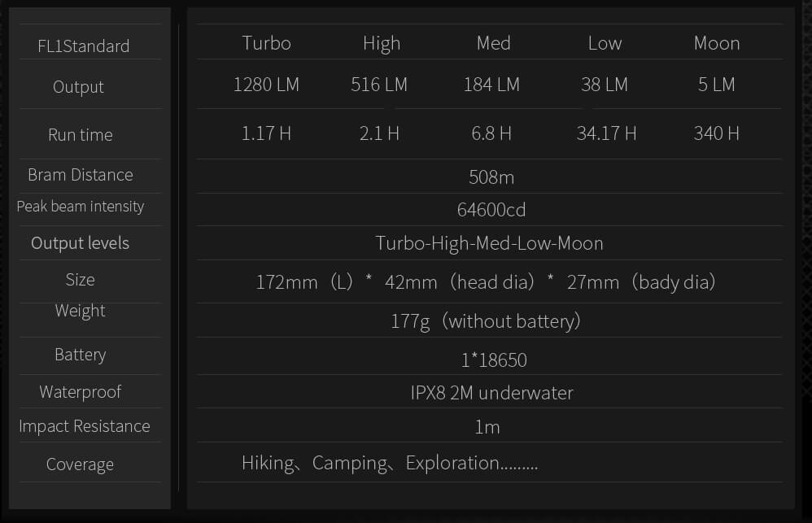Select the Waterproof row label
The height and width of the screenshot is (523, 812).
point(81,392)
